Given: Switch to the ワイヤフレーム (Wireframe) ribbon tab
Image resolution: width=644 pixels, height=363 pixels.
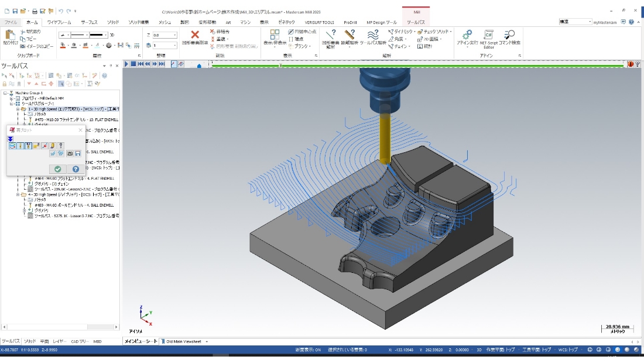Looking at the screenshot, I should pos(59,22).
